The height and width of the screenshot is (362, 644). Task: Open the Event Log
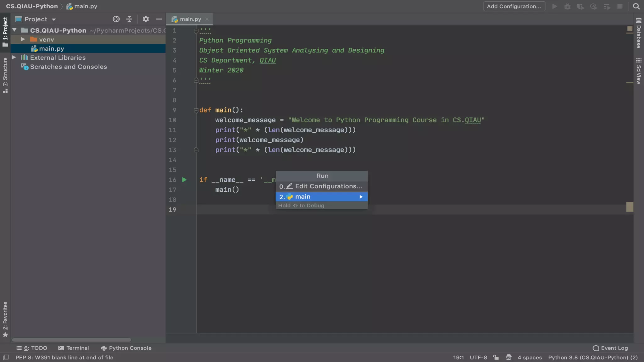tap(610, 348)
